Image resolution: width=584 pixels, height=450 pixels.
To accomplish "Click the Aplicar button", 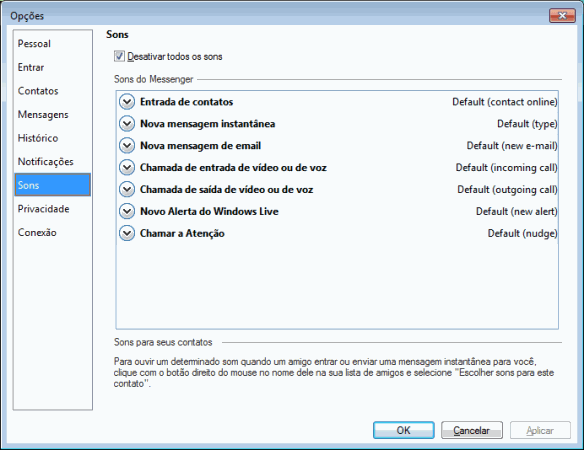I will 540,430.
